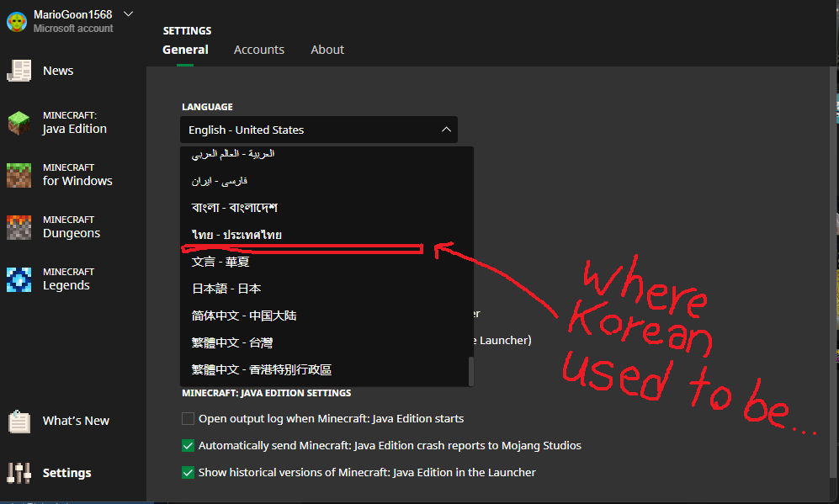Open What's New in sidebar

[76, 421]
